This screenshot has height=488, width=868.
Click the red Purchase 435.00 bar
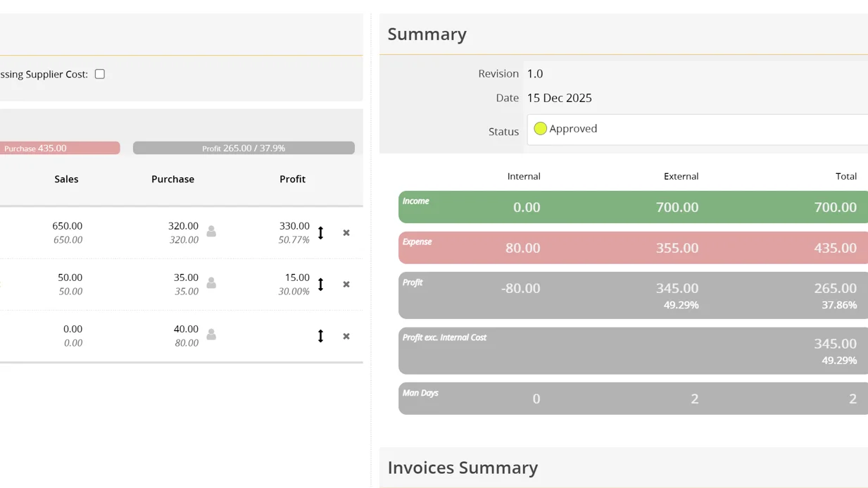pyautogui.click(x=60, y=148)
